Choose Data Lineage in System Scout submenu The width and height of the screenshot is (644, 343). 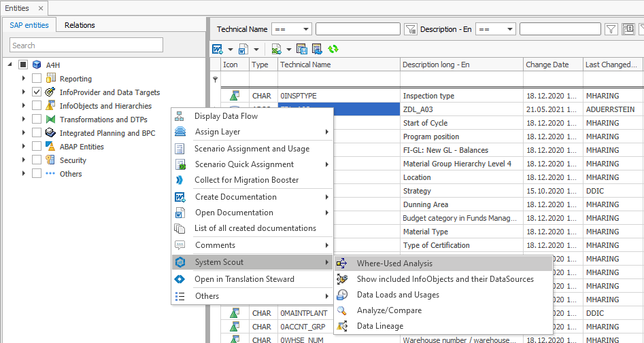click(379, 326)
